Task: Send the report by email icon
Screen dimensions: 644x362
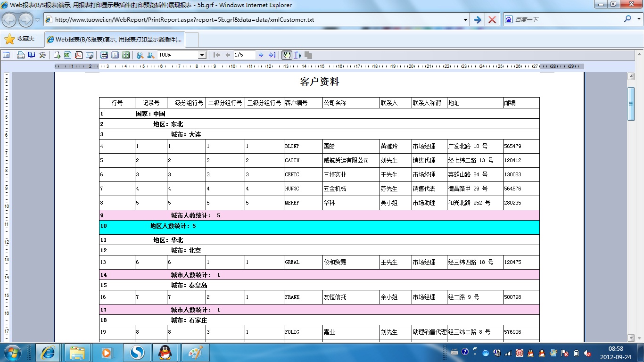Action: point(90,55)
